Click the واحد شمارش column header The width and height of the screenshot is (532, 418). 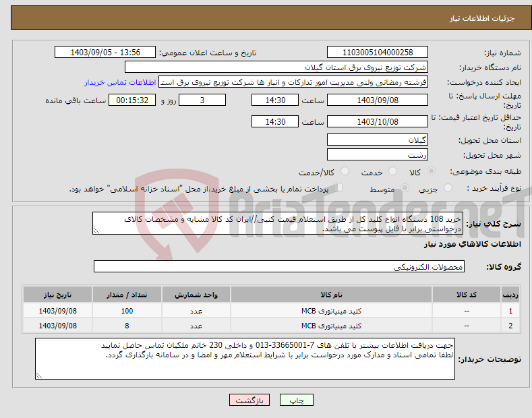(196, 295)
